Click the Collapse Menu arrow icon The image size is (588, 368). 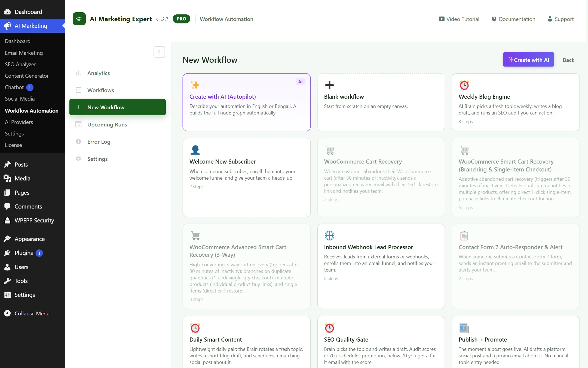coord(7,313)
